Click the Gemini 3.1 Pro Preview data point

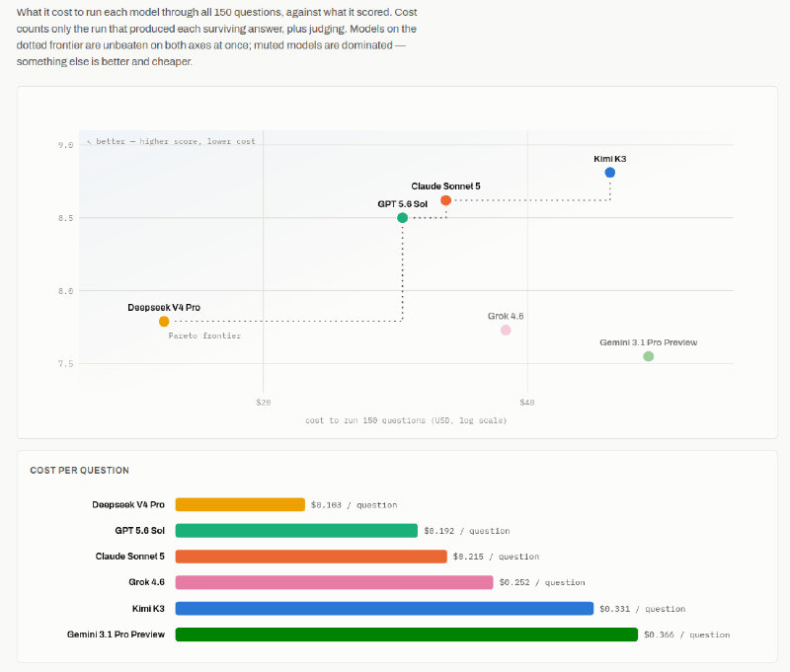pyautogui.click(x=649, y=356)
